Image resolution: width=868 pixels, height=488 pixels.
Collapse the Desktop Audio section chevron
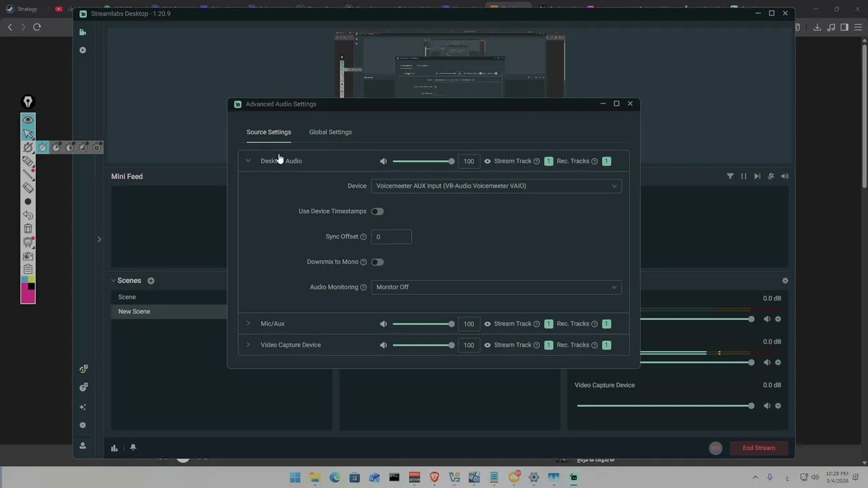coord(248,161)
